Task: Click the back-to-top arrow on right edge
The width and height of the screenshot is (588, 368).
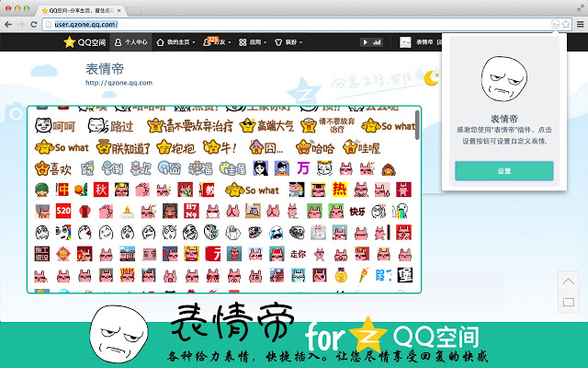Action: click(568, 282)
